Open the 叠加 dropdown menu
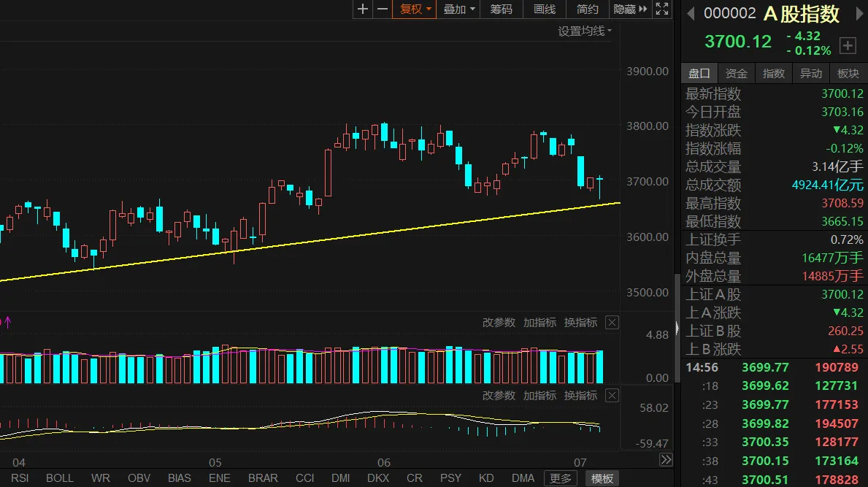The image size is (868, 487). pos(460,9)
